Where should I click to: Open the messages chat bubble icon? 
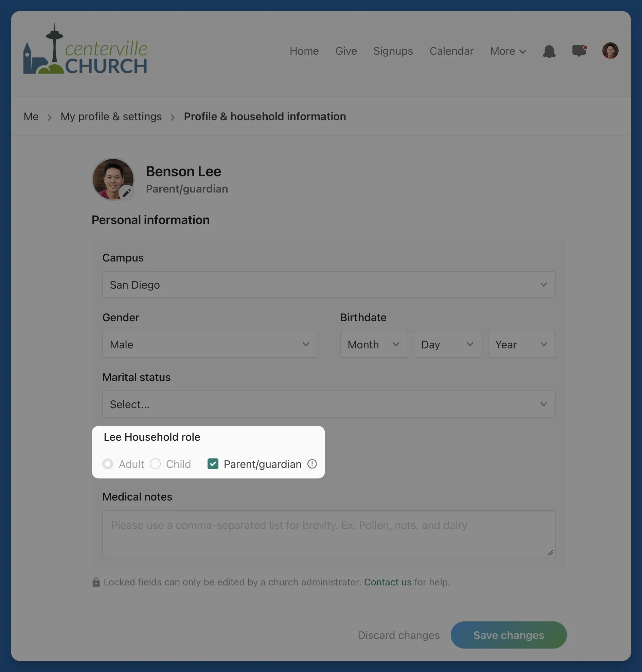coord(579,51)
